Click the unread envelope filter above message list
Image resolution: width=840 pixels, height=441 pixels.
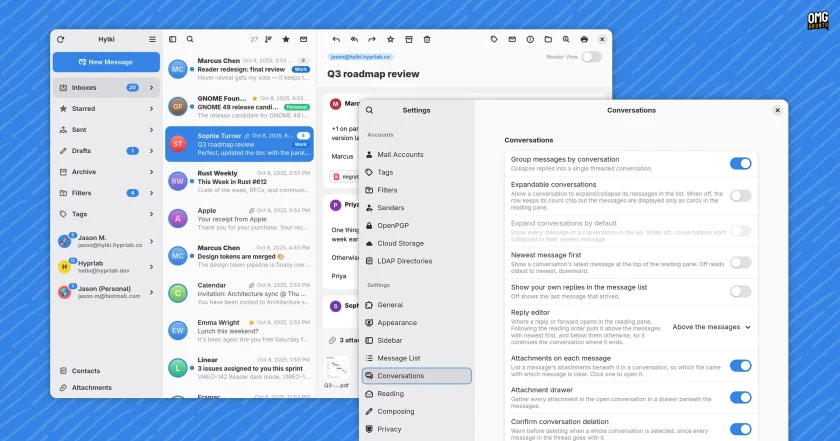click(304, 39)
